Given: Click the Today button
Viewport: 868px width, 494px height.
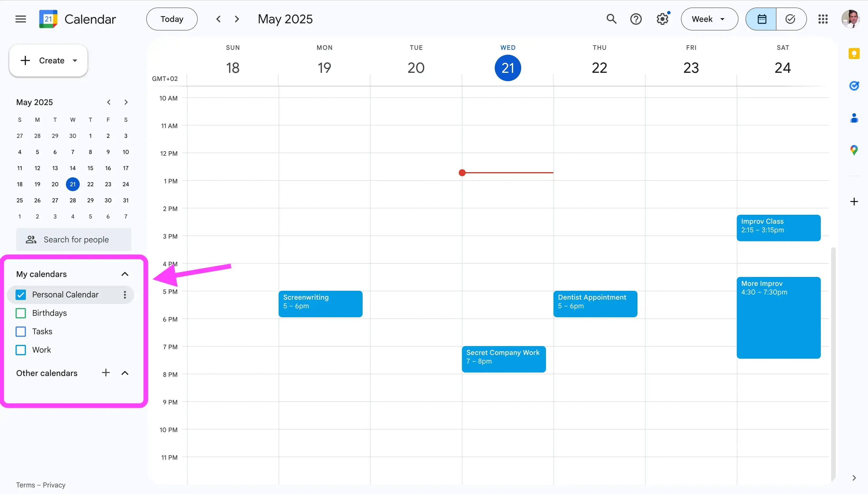Looking at the screenshot, I should coord(171,19).
